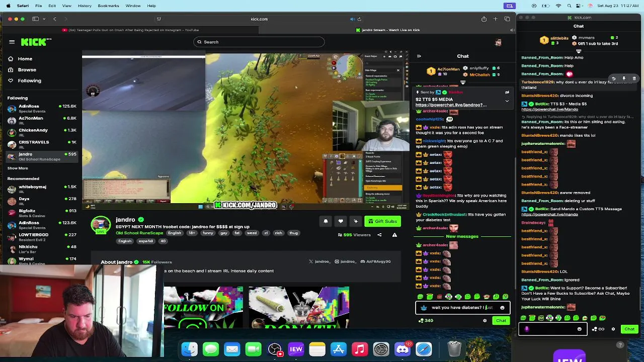Open LOWTIERGOD recommended channel
Viewport: 644px width, 362px height.
coord(42,237)
